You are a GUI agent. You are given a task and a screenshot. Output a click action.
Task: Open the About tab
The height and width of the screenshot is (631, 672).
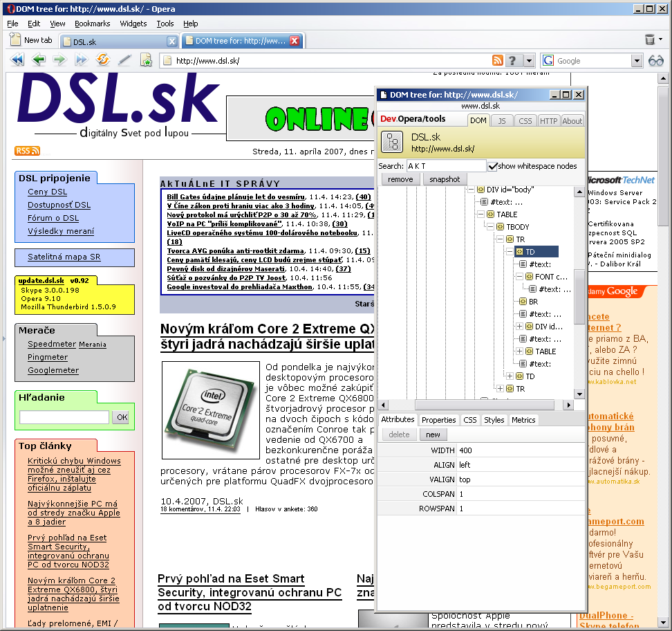click(x=572, y=121)
